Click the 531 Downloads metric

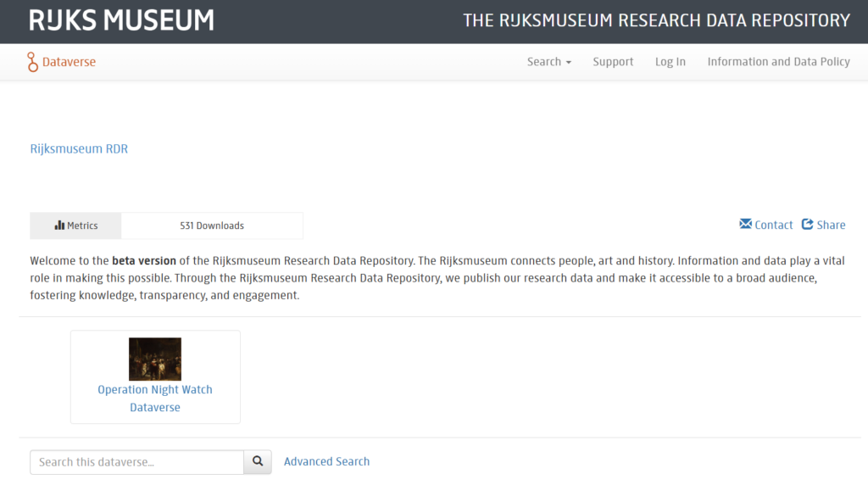(x=212, y=226)
